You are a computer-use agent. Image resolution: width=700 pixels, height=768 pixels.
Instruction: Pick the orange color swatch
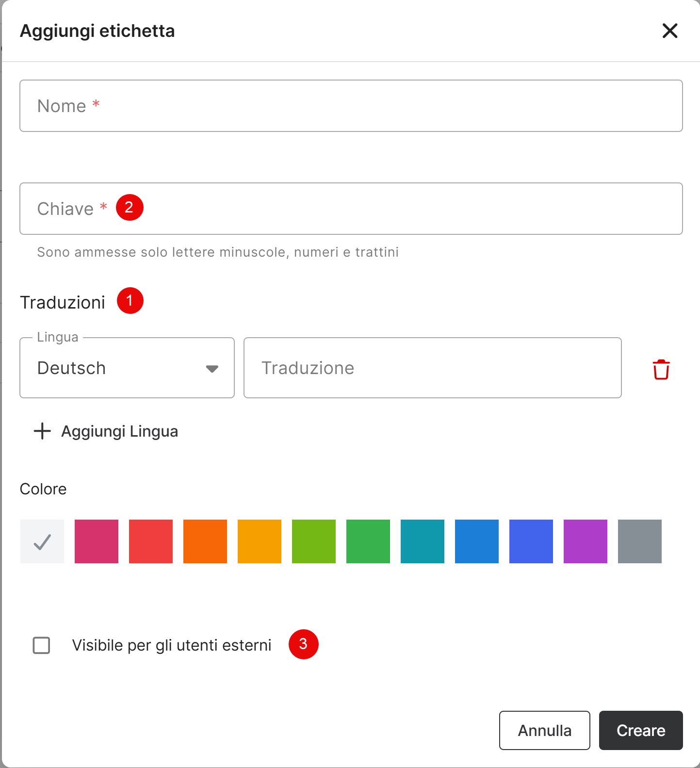tap(205, 541)
